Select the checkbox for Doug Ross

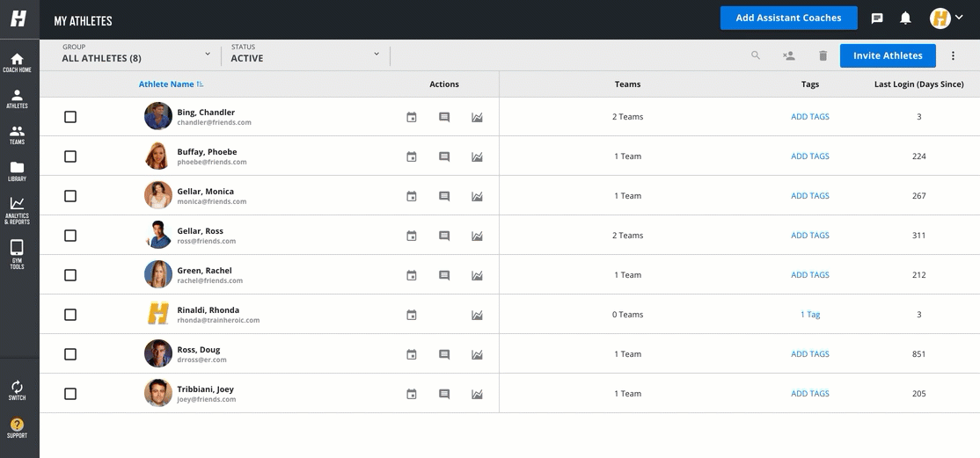(70, 354)
